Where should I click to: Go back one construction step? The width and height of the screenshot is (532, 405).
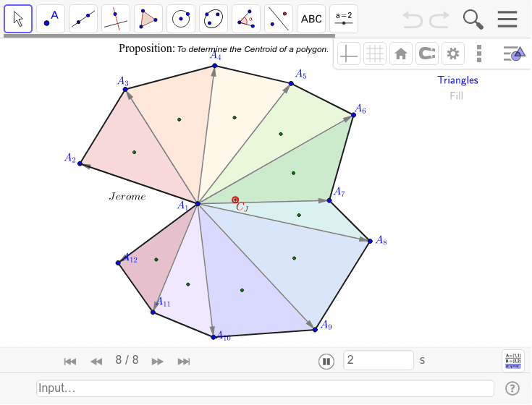point(96,362)
